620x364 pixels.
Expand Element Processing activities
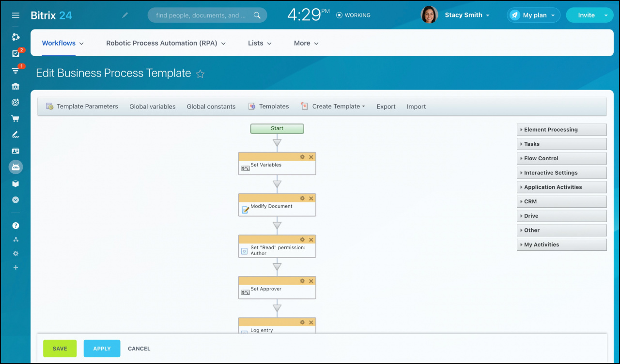click(x=562, y=130)
